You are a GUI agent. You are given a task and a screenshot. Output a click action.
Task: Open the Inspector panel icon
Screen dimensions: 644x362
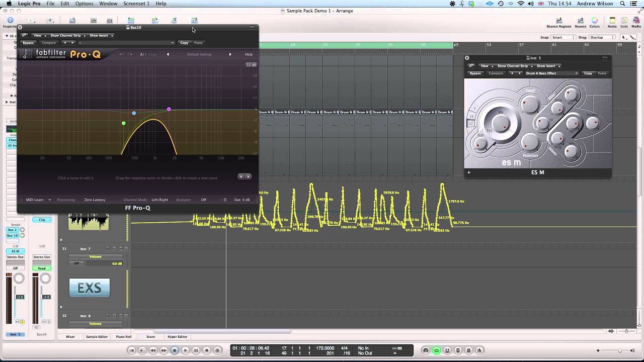coord(10,21)
